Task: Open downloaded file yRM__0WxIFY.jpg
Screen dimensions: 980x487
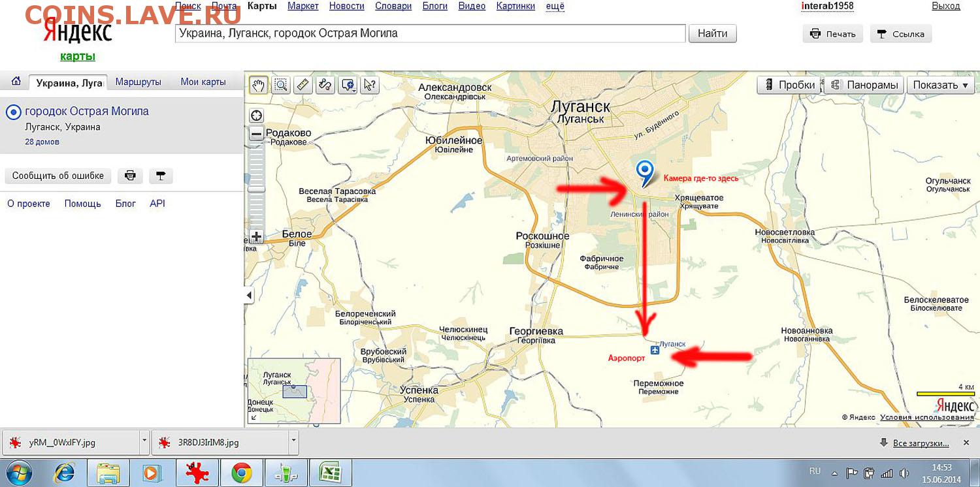Action: [72, 443]
